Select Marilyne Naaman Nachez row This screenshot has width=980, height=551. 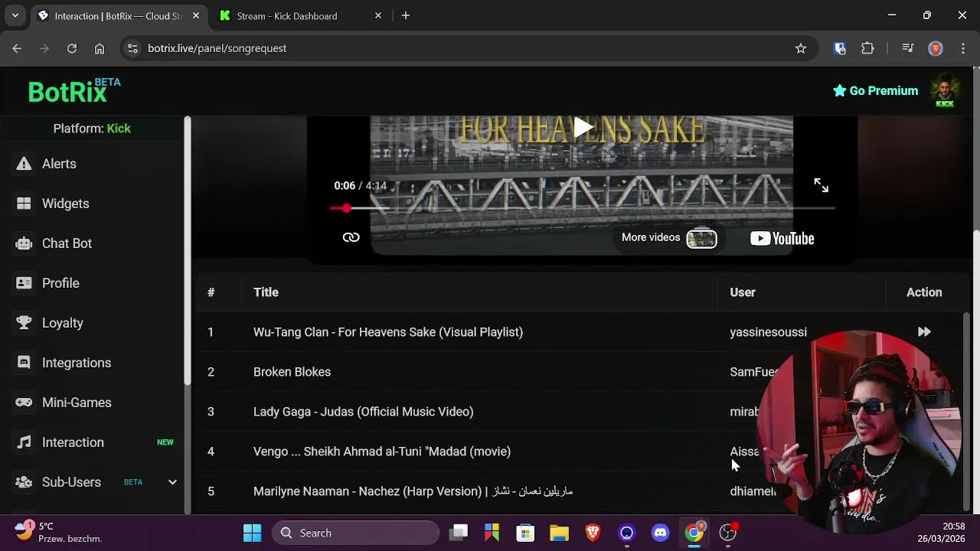pos(580,491)
